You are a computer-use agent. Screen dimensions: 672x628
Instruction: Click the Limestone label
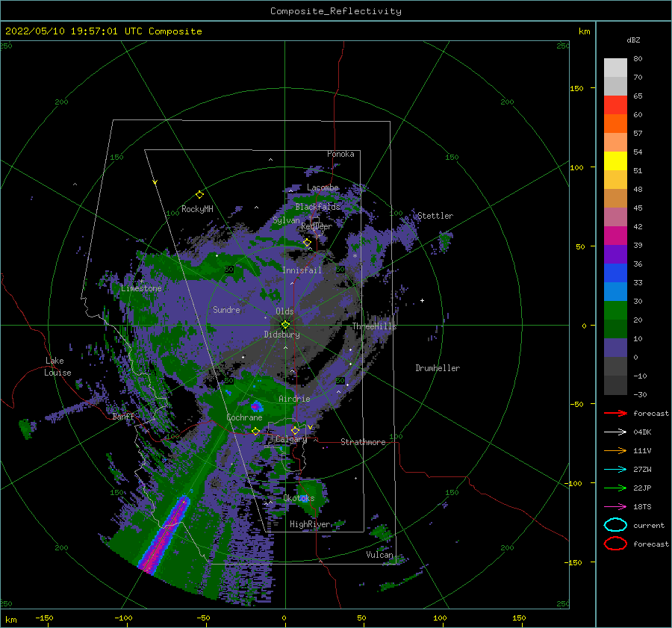(x=141, y=288)
